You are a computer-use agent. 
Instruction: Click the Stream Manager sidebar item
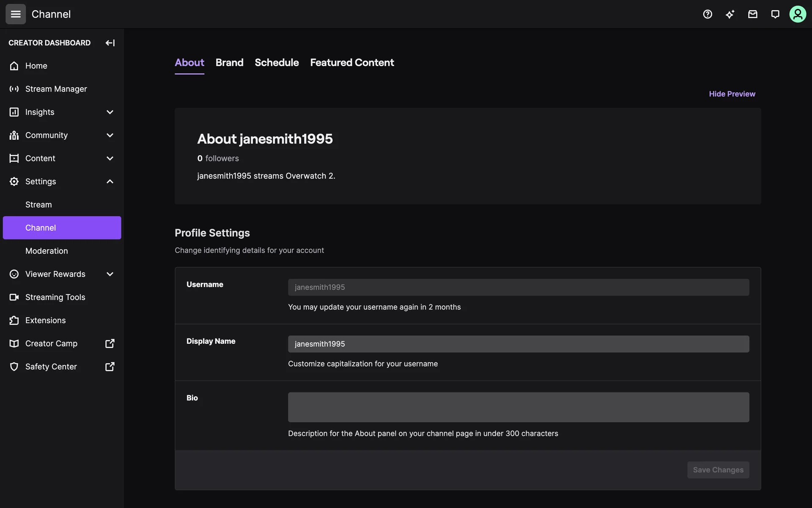(x=56, y=89)
